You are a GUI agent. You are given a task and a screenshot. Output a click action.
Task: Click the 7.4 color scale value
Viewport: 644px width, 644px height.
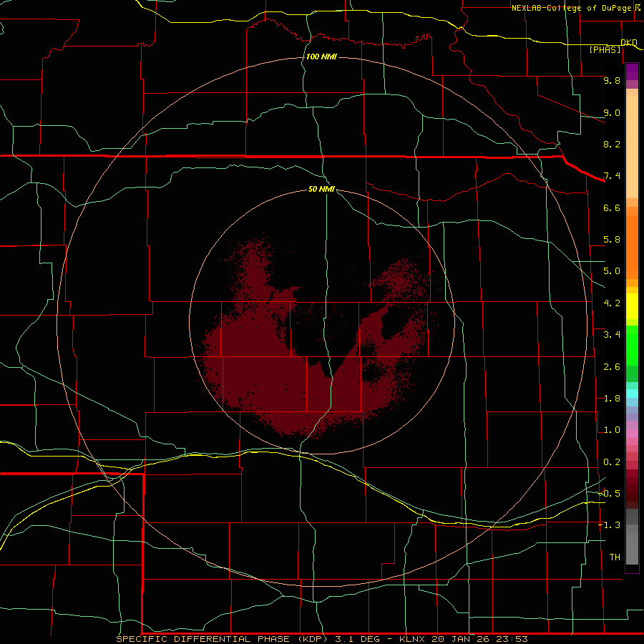(x=612, y=176)
